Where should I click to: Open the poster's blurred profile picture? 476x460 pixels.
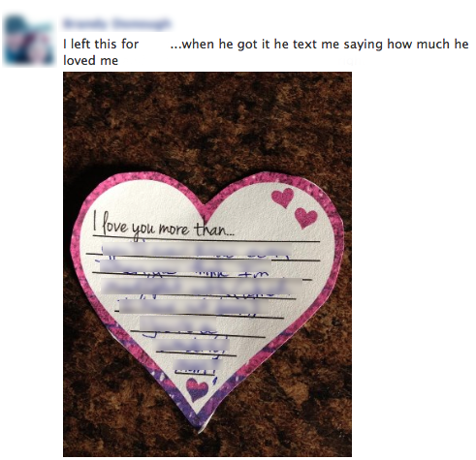click(29, 41)
